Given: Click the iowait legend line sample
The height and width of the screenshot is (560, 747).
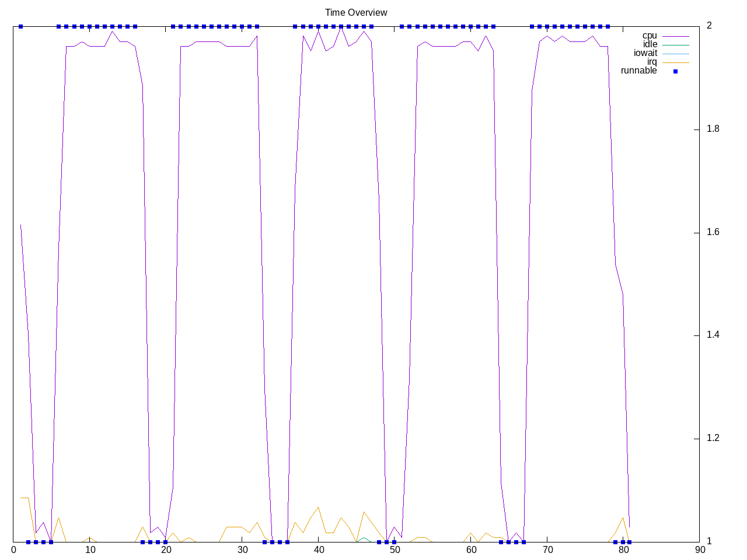Looking at the screenshot, I should point(675,54).
